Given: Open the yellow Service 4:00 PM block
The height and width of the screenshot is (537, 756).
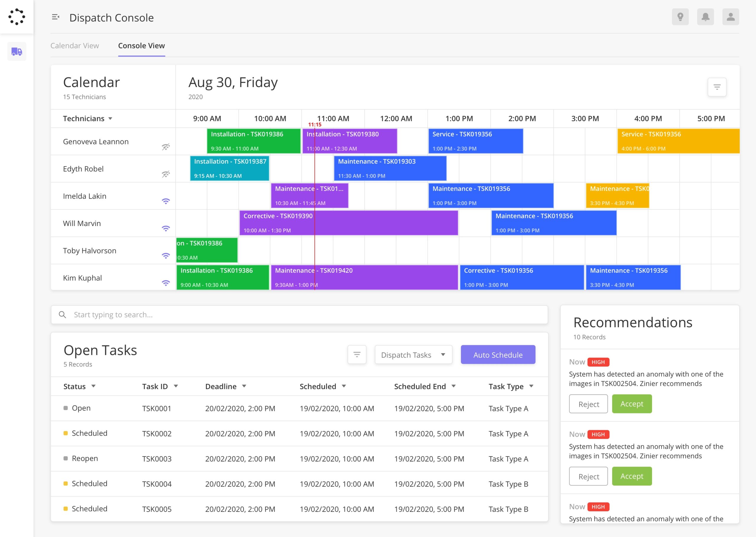Looking at the screenshot, I should coord(678,141).
